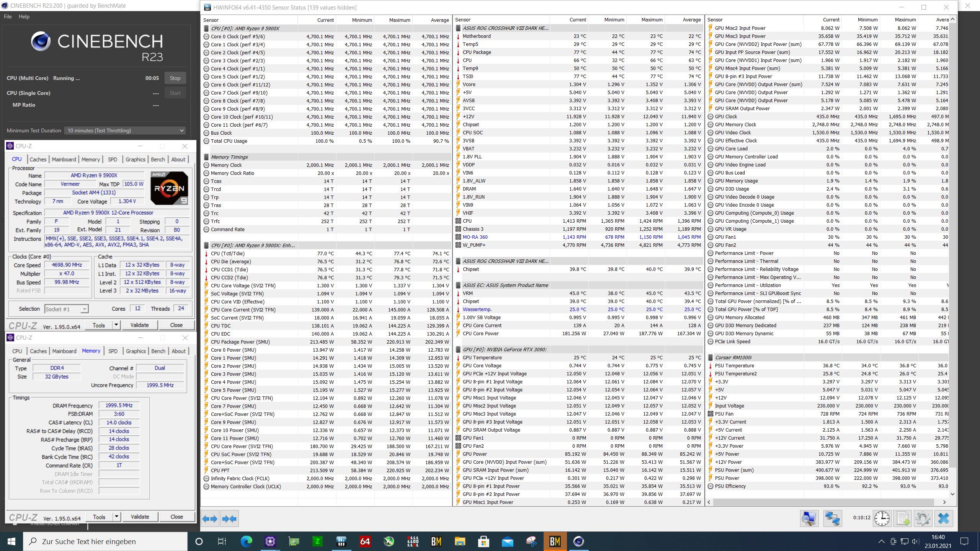Viewport: 980px width, 551px height.
Task: Open notification center icon
Action: point(964,541)
